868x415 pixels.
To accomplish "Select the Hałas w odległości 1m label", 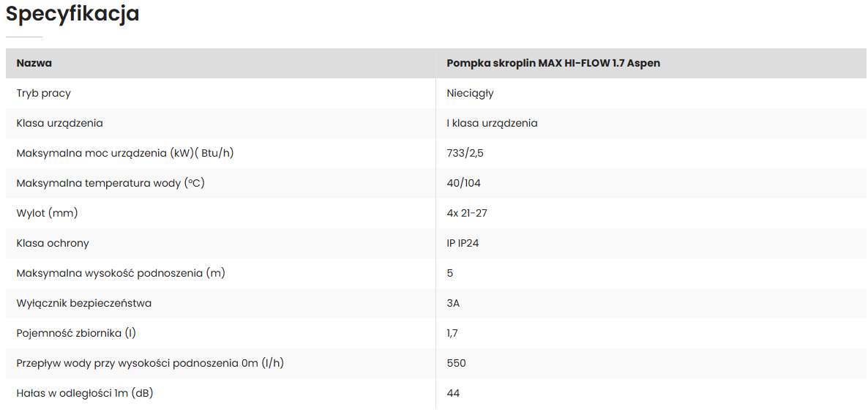I will coord(85,394).
